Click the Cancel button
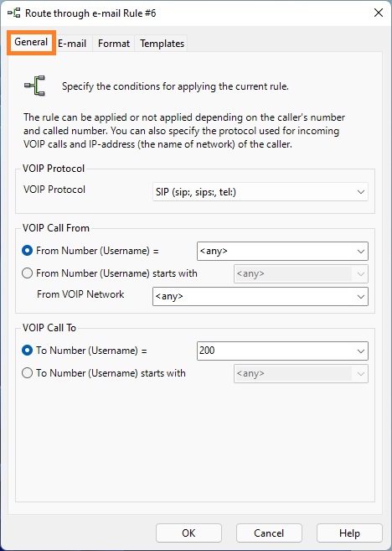 (x=269, y=533)
